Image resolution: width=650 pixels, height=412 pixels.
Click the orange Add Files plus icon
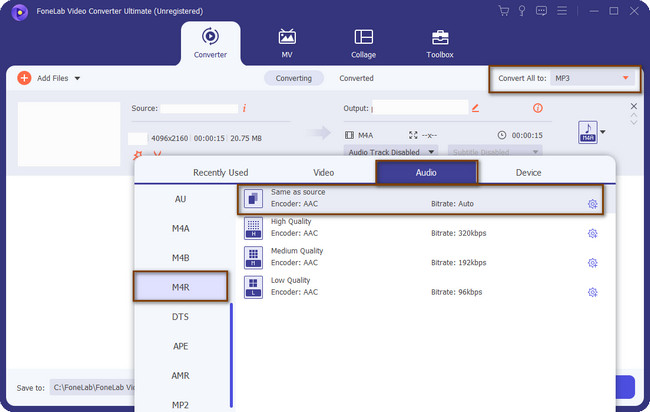click(24, 78)
